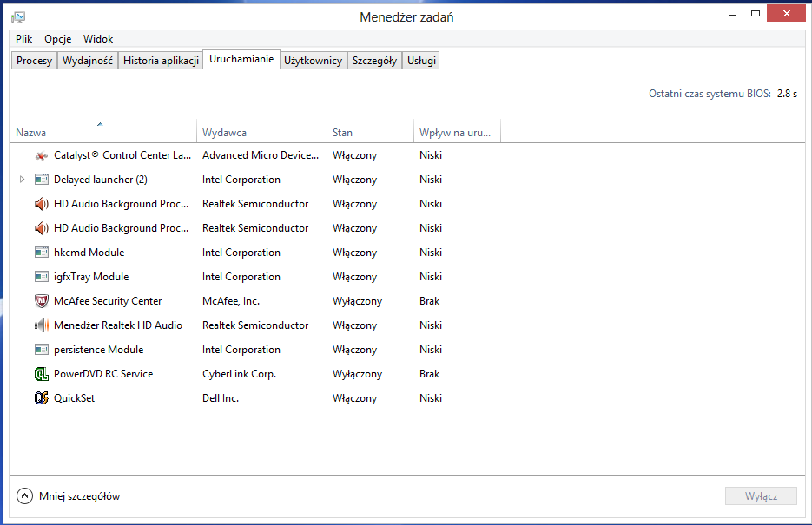Image resolution: width=812 pixels, height=525 pixels.
Task: Click the QuickSet icon
Action: click(x=42, y=398)
